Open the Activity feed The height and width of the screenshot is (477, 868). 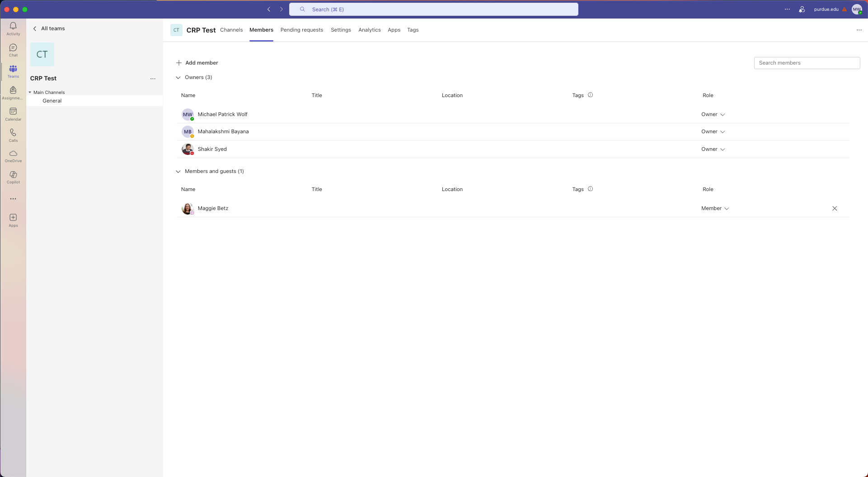(x=13, y=28)
